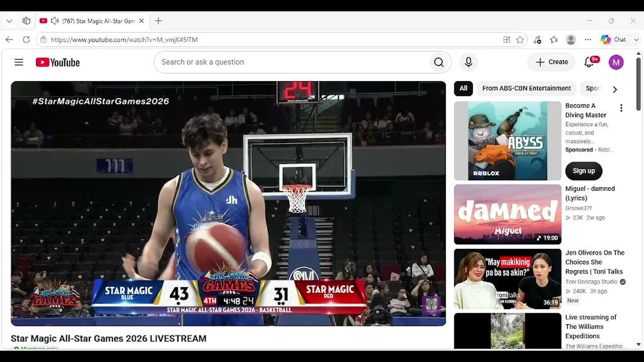Image resolution: width=644 pixels, height=362 pixels.
Task: Visit the Toni Gonzaga Studio channel
Action: point(591,282)
